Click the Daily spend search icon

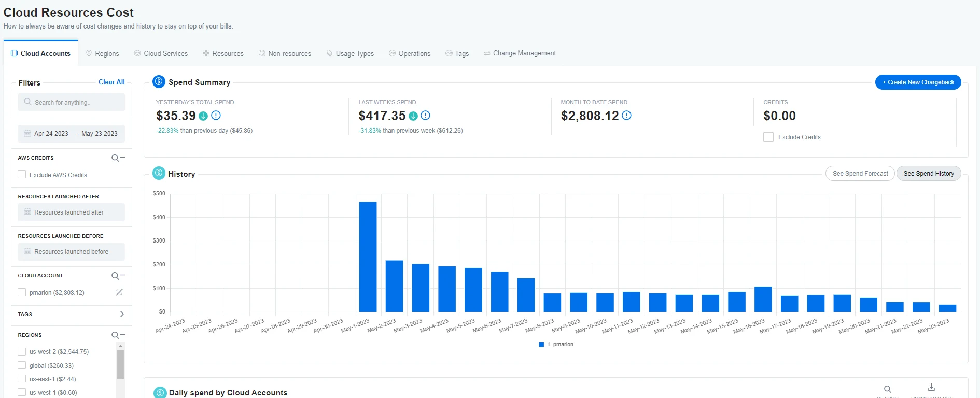(x=888, y=389)
